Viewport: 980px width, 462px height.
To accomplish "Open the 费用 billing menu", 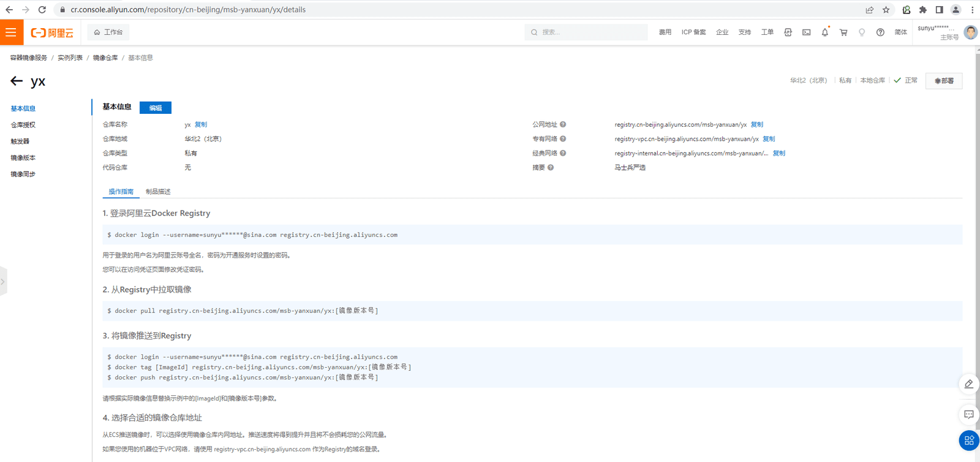I will click(x=665, y=32).
